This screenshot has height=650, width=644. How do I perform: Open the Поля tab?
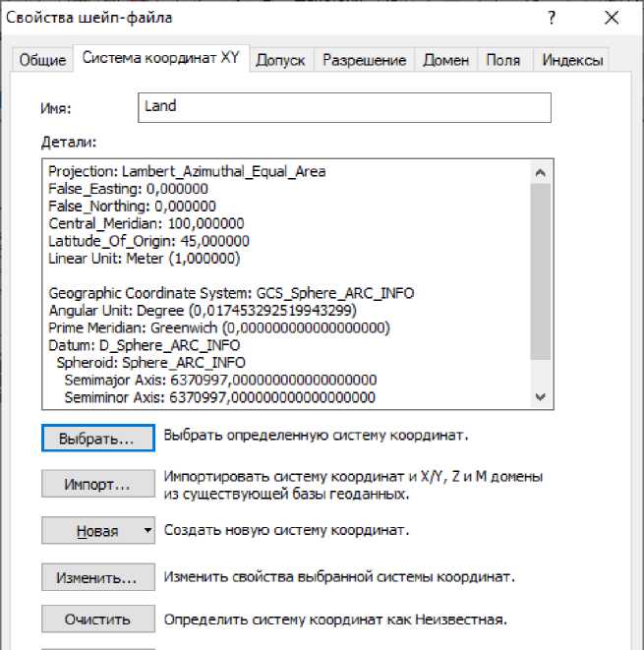pyautogui.click(x=503, y=60)
